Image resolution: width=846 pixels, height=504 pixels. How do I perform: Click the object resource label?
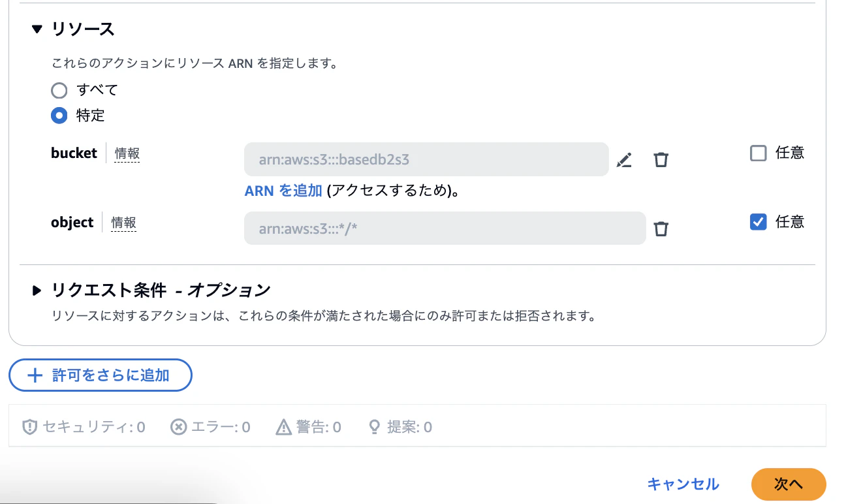click(x=72, y=222)
